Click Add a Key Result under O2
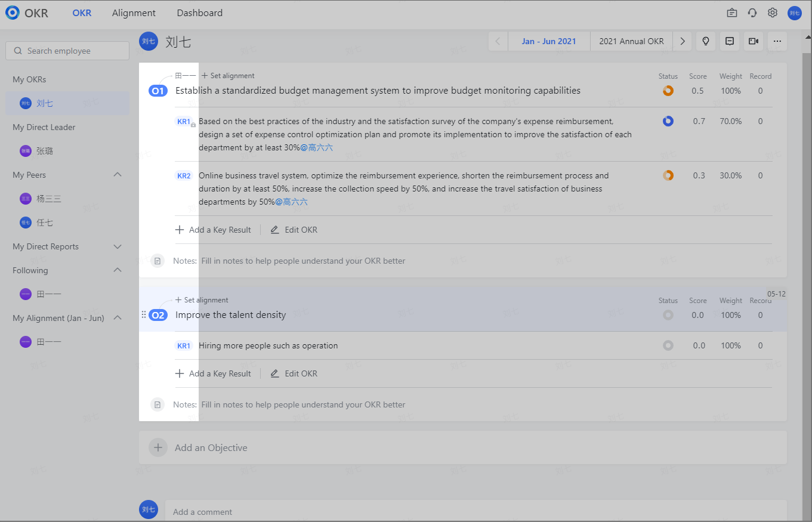 click(x=213, y=373)
